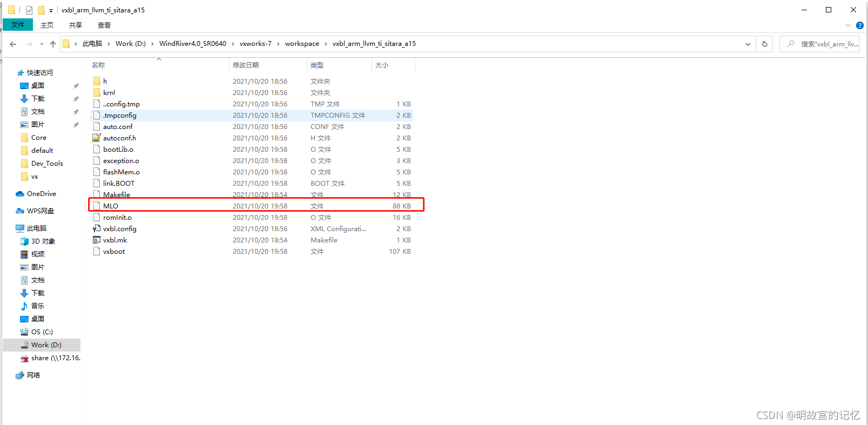Open the default folder in sidebar
Image resolution: width=868 pixels, height=425 pixels.
click(42, 151)
